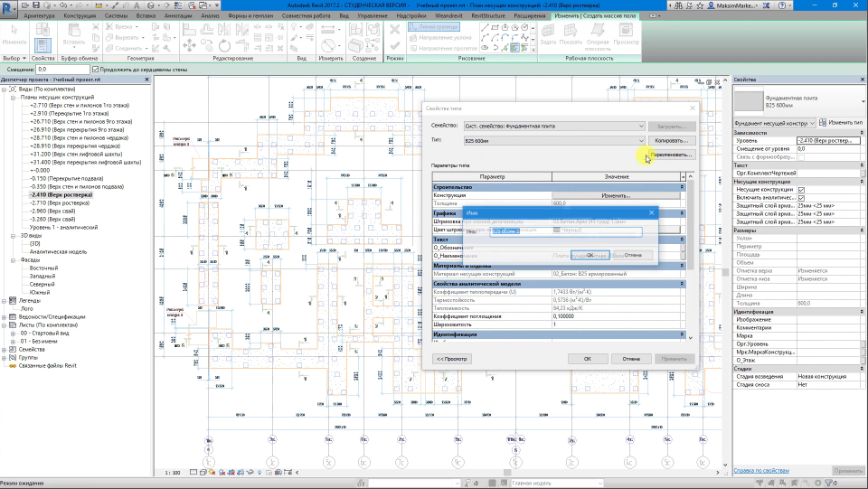The image size is (868, 489).
Task: Select the Pick Walls tool in Рисование panel
Action: tap(514, 48)
